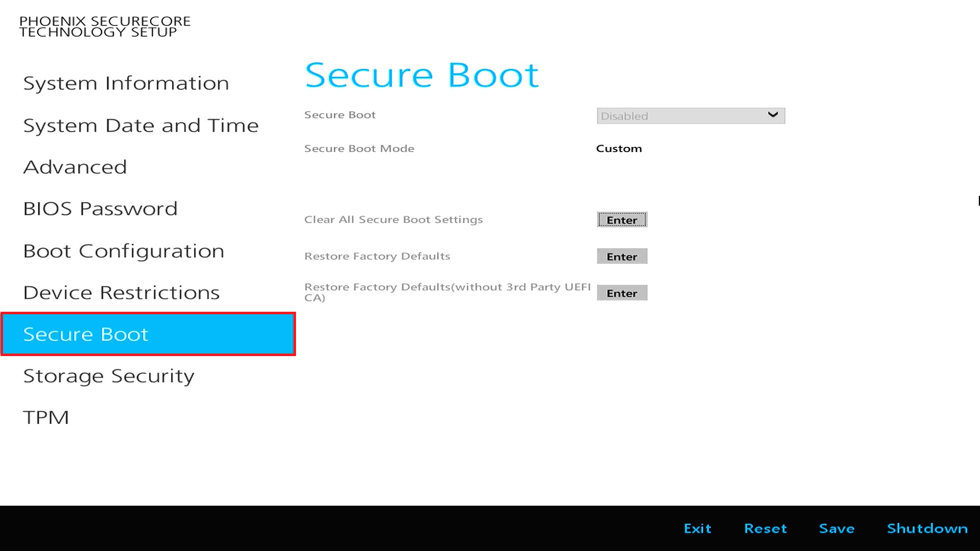This screenshot has width=980, height=551.
Task: Open Device Restrictions settings
Action: (121, 292)
